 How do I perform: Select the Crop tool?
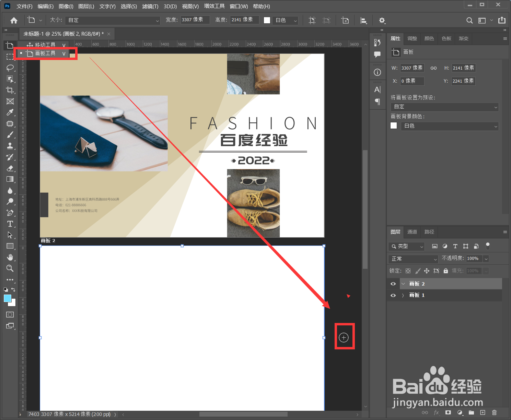(10, 90)
